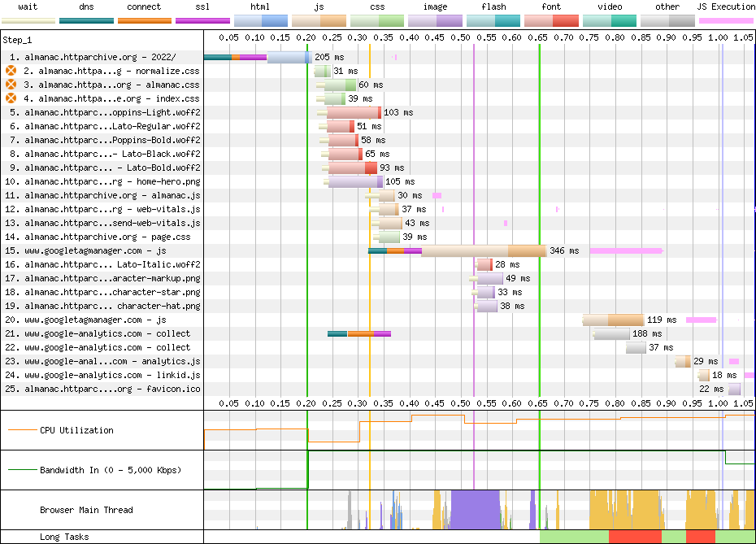Image resolution: width=756 pixels, height=544 pixels.
Task: Select request 23 analytics.js label
Action: pyautogui.click(x=102, y=361)
